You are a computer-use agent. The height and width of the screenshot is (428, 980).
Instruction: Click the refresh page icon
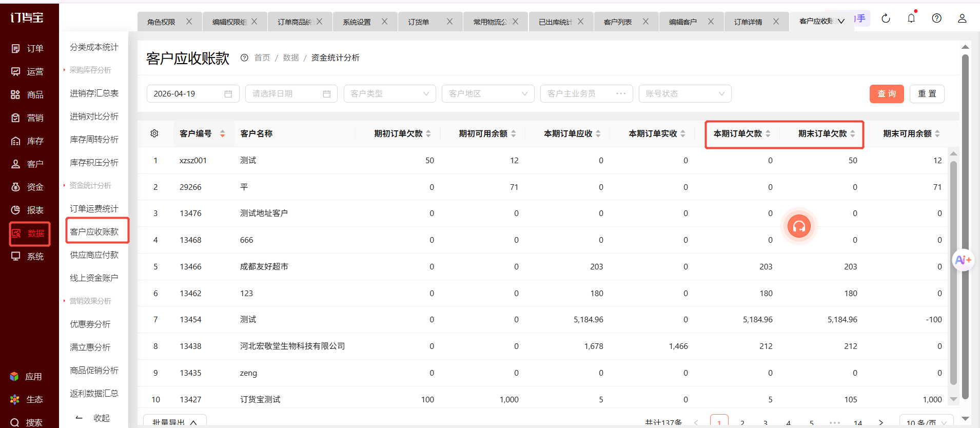pos(886,18)
